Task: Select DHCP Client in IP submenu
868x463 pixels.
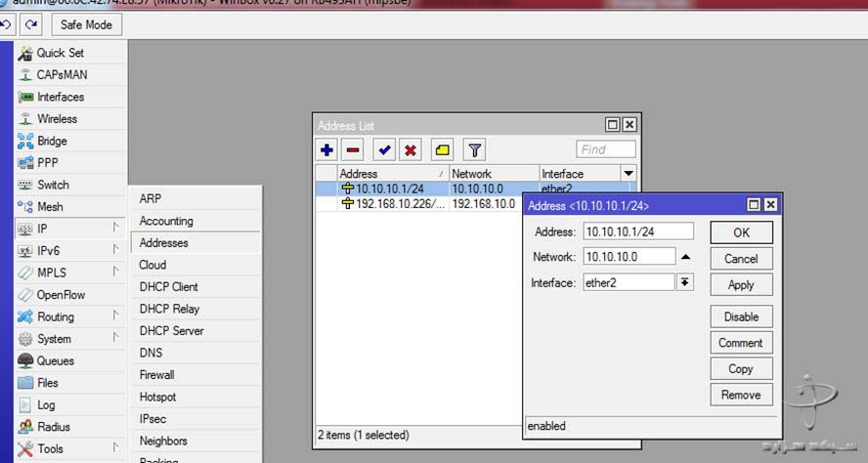Action: click(195, 287)
